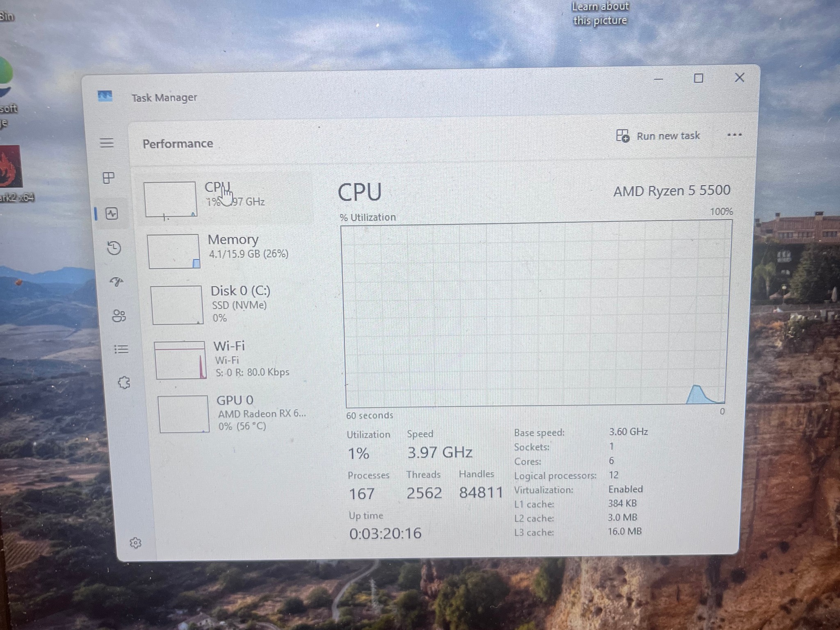Click the Memory mini graph thumbnail
Screen dimensions: 840x630
(x=174, y=251)
